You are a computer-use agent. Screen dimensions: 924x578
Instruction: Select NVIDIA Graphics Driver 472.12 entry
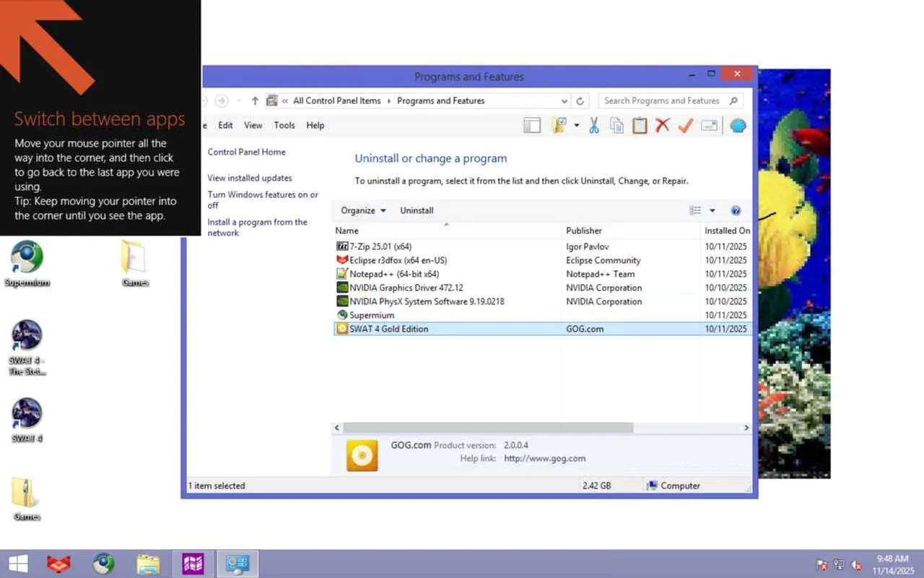point(542,288)
